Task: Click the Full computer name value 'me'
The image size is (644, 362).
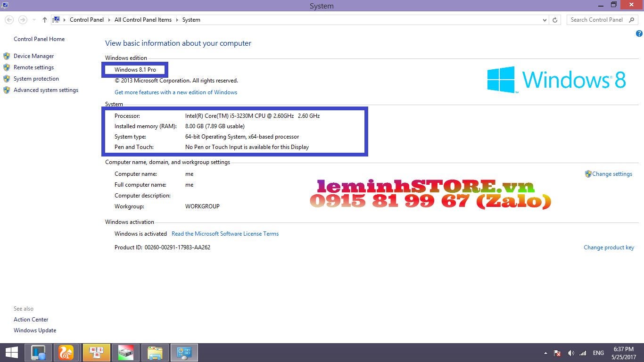Action: (189, 185)
